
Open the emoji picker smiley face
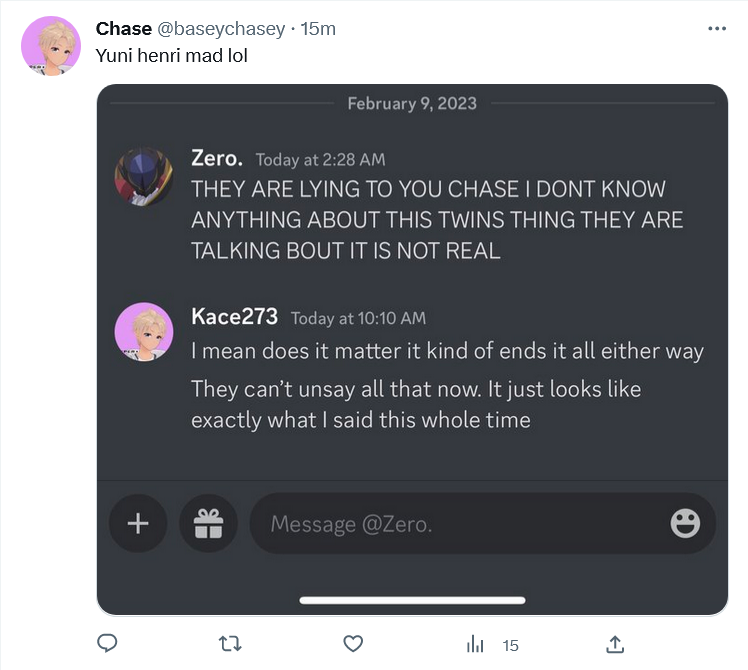685,523
